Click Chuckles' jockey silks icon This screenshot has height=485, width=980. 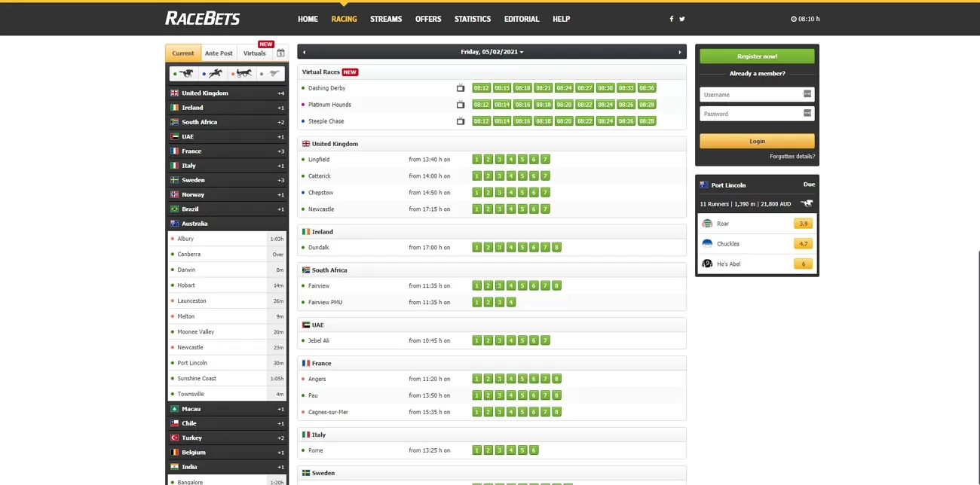(707, 244)
